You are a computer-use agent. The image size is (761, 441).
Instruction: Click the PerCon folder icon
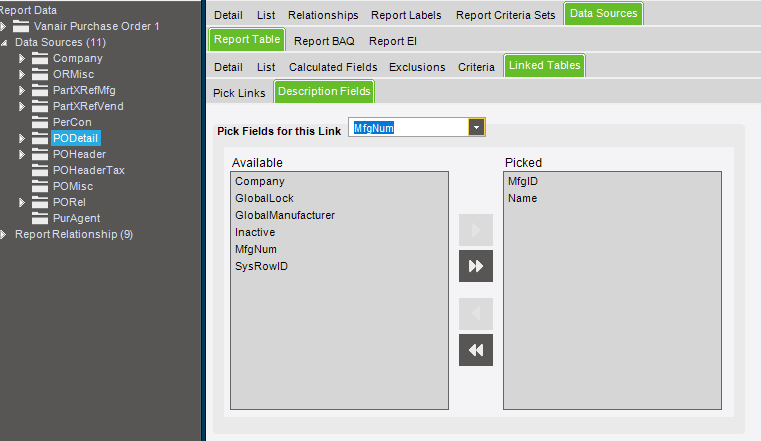[40, 123]
